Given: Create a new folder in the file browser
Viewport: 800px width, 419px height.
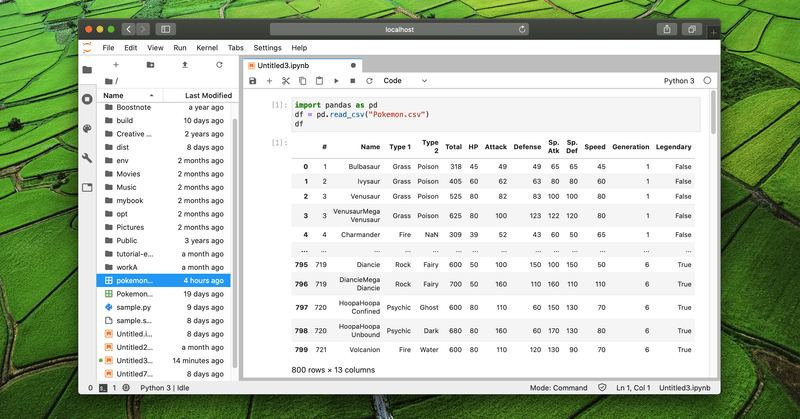Looking at the screenshot, I should [151, 65].
